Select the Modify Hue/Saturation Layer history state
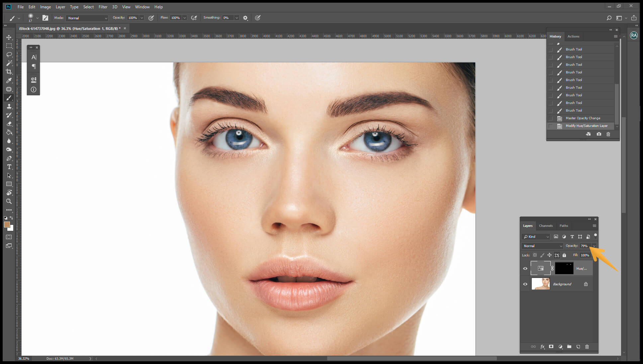 (x=586, y=126)
